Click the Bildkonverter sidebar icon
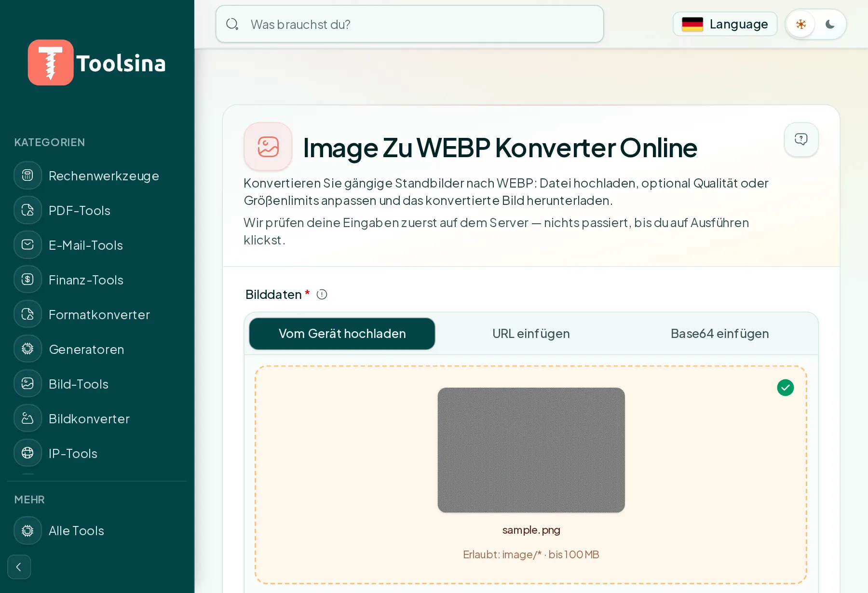This screenshot has height=593, width=868. (28, 418)
